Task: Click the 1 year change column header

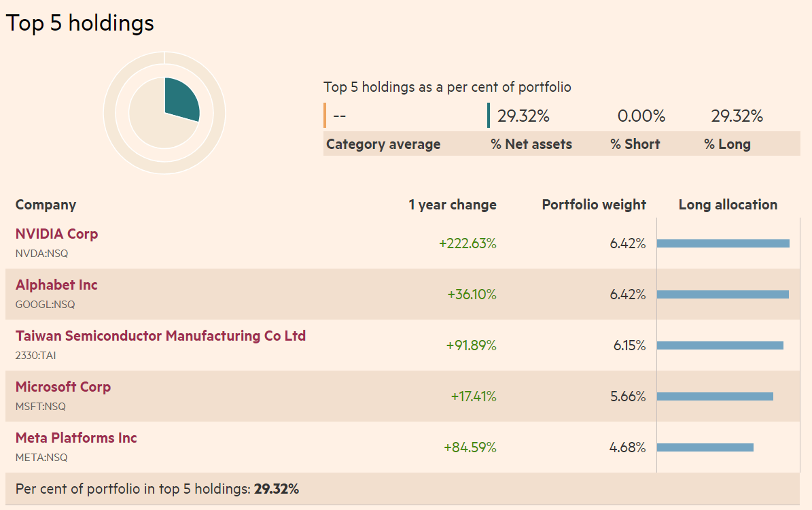Action: pos(452,205)
